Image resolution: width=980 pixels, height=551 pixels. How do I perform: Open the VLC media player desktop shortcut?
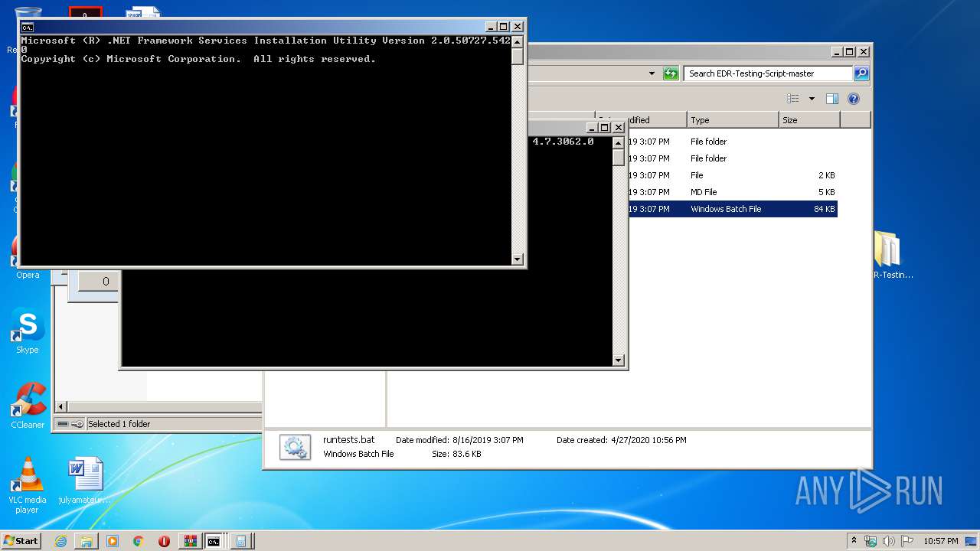point(28,485)
